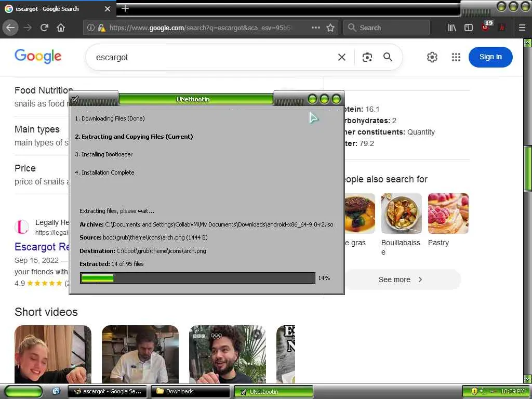Click 'Installation Complete' step text
Screen dimensions: 532x399
pyautogui.click(x=104, y=172)
